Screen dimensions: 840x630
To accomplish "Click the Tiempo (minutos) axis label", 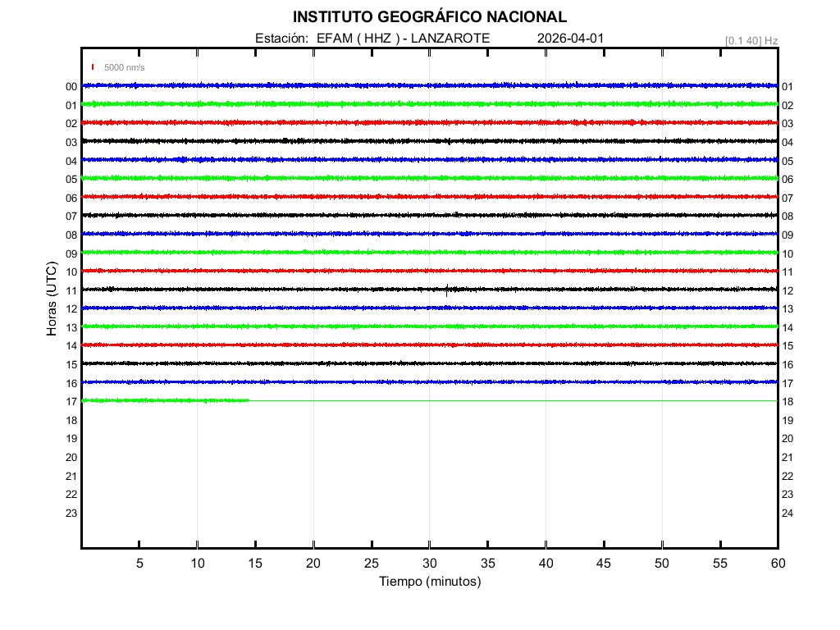I will 430,582.
